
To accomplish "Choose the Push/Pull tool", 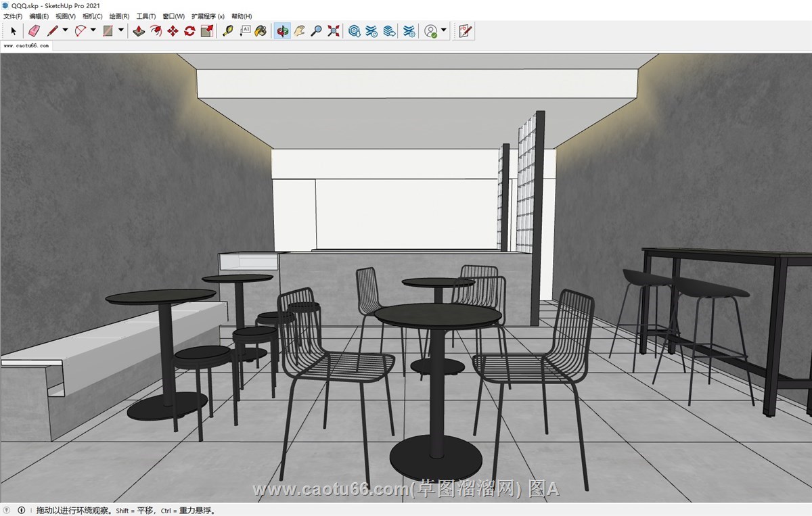I will (x=139, y=30).
